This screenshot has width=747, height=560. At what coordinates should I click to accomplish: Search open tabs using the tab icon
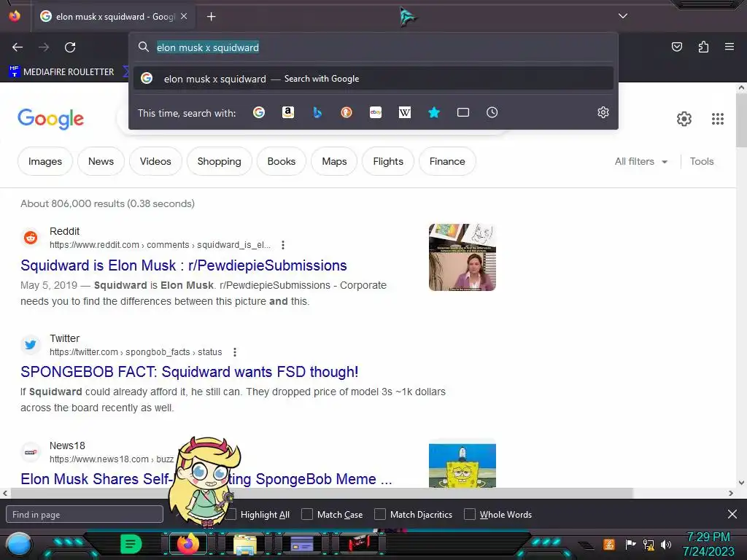coord(463,112)
